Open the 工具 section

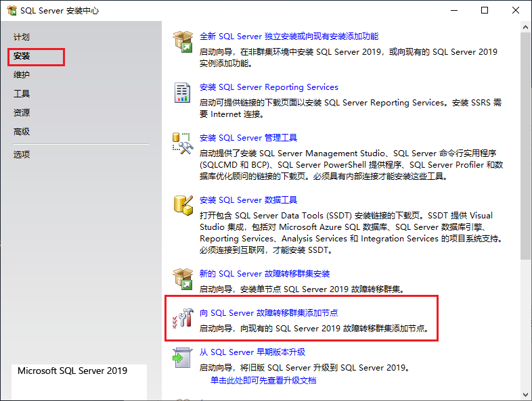click(22, 94)
